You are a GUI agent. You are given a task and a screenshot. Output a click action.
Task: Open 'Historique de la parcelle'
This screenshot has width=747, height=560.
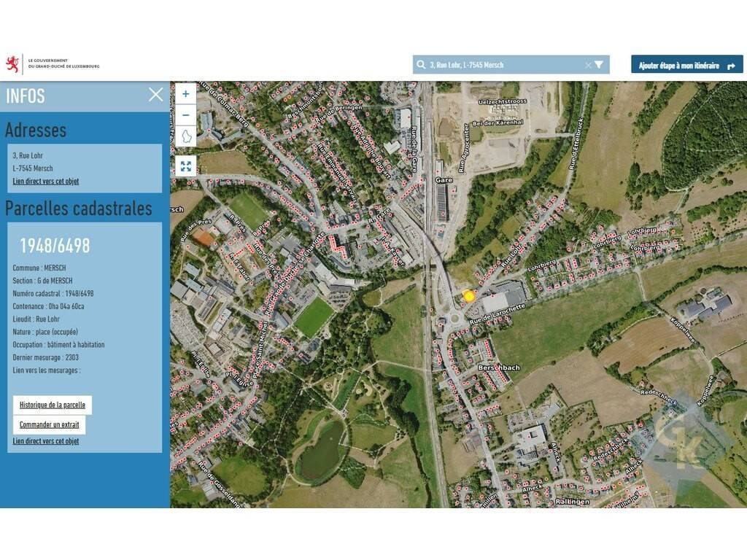pos(53,405)
